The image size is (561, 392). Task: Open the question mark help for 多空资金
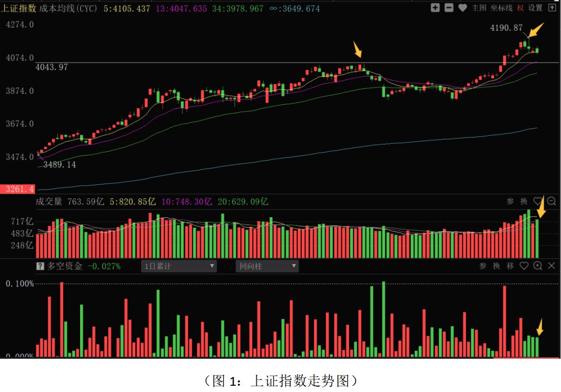(41, 266)
